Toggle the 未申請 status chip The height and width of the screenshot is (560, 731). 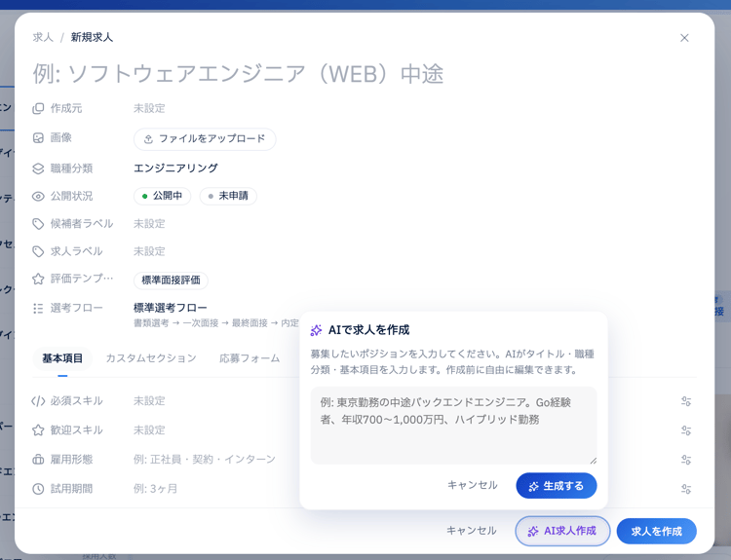228,196
